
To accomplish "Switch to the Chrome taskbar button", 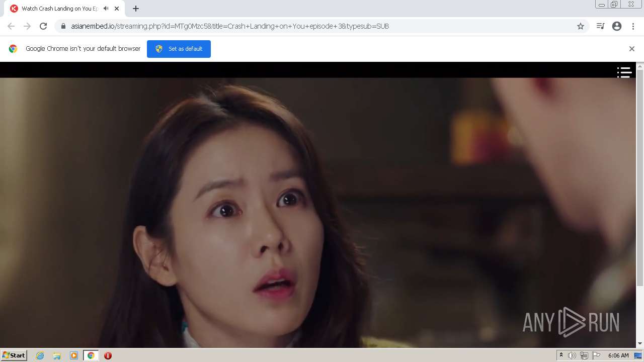I will click(91, 355).
